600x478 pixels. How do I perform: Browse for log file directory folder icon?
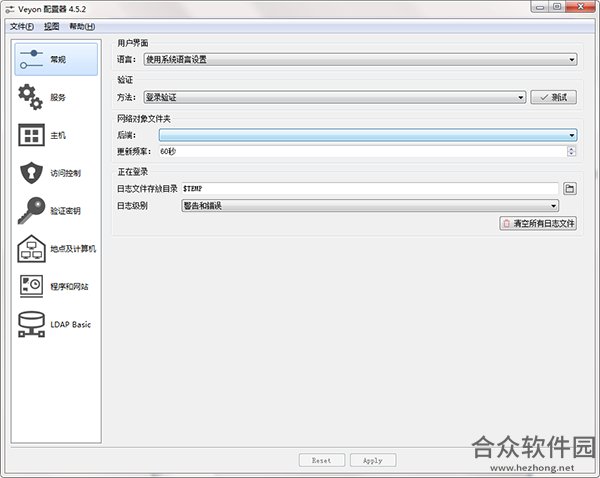point(570,188)
